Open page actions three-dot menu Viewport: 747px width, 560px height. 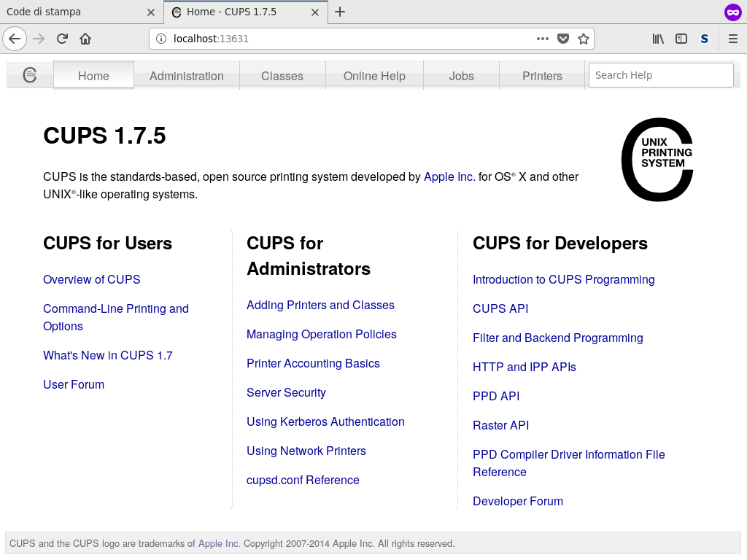[x=542, y=39]
